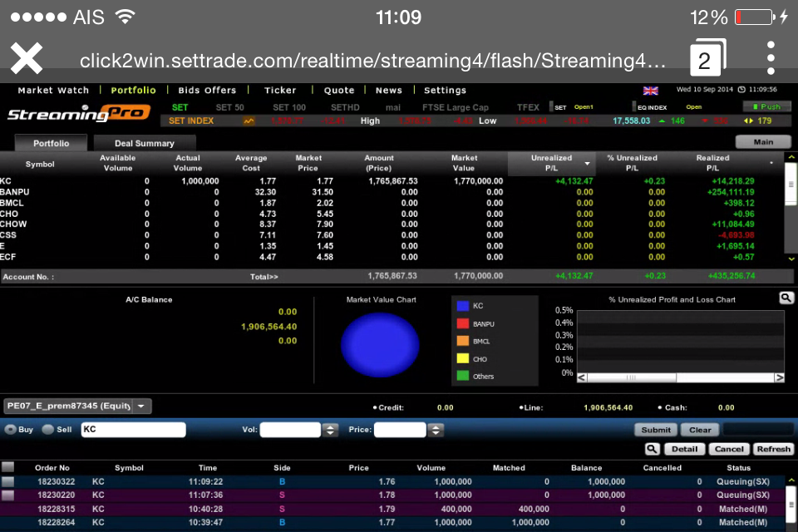Open the browser tabs counter showing 2
This screenshot has width=798, height=532.
(708, 57)
